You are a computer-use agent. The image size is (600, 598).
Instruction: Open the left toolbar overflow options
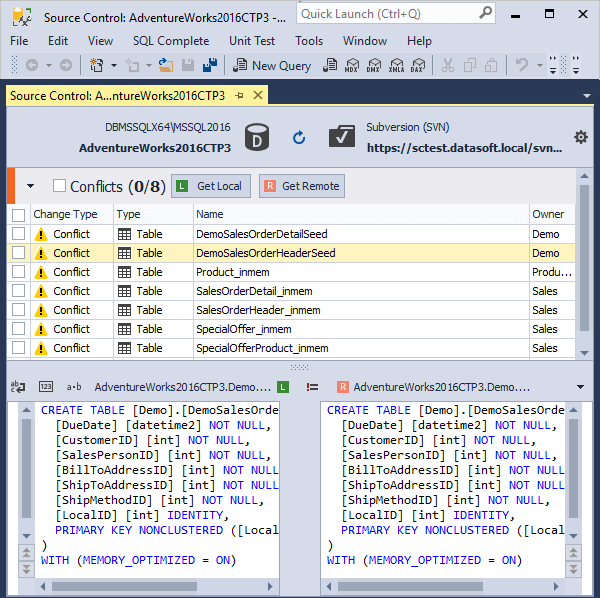coord(553,65)
